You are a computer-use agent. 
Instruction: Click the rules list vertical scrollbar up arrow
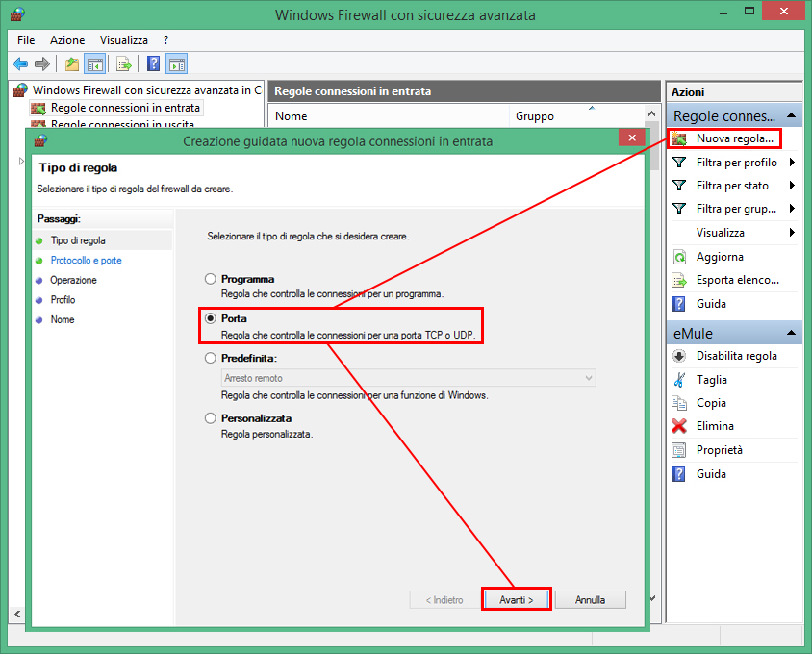click(x=652, y=113)
